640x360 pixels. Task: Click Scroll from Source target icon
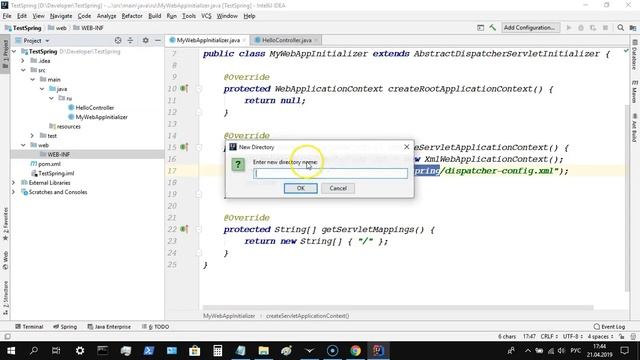(118, 40)
